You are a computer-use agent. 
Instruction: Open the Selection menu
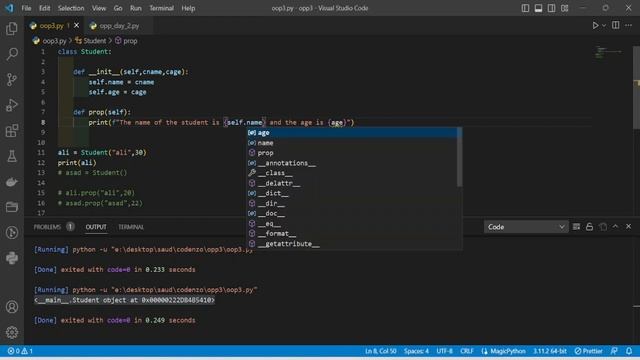71,8
